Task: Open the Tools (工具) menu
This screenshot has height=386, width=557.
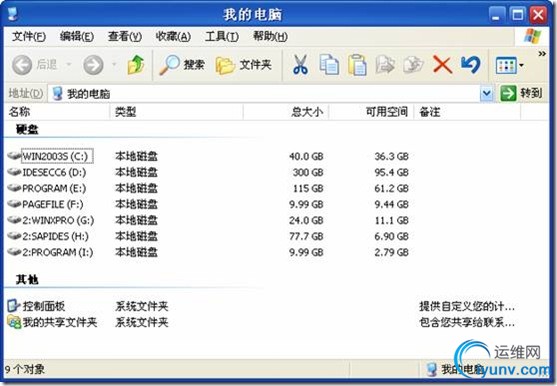Action: point(222,36)
